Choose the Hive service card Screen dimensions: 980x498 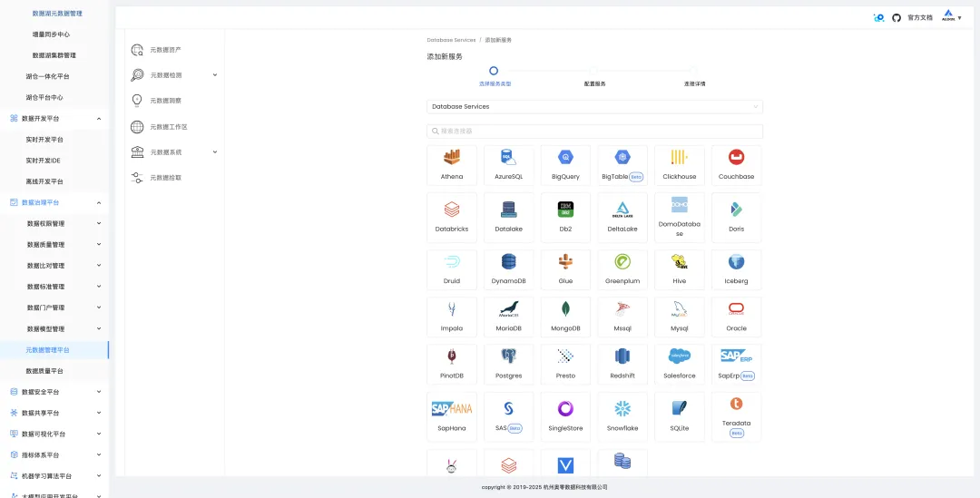click(680, 270)
